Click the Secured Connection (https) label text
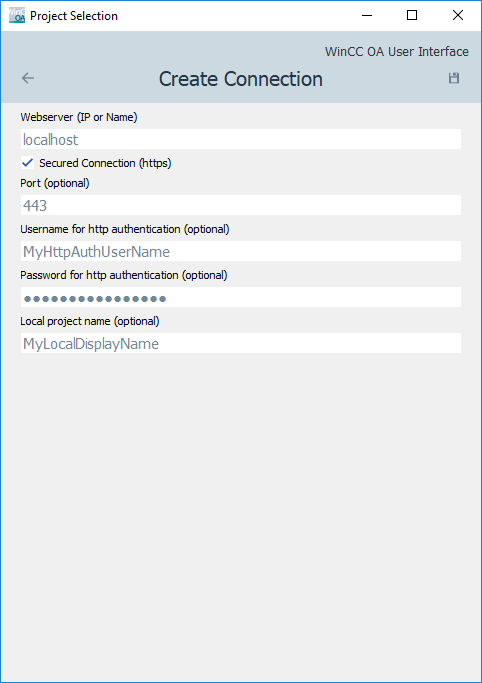482x683 pixels. pyautogui.click(x=105, y=163)
